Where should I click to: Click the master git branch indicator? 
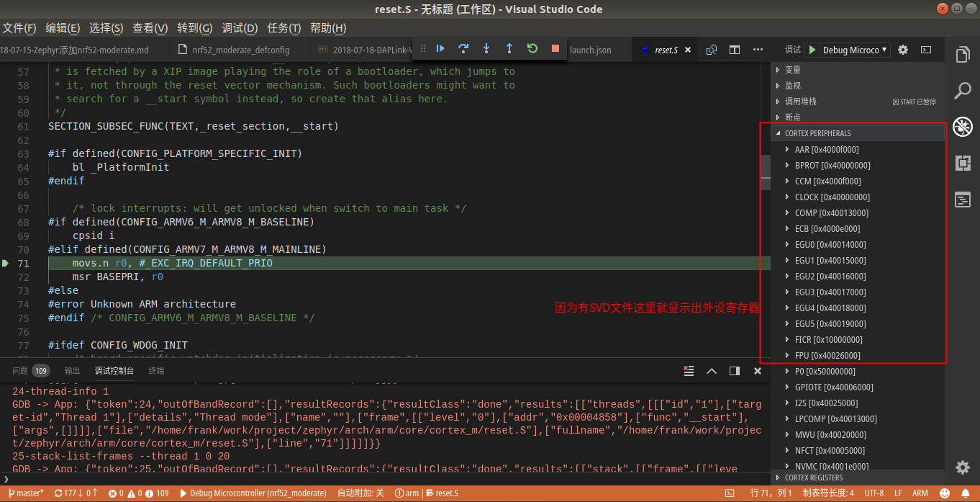pyautogui.click(x=25, y=493)
